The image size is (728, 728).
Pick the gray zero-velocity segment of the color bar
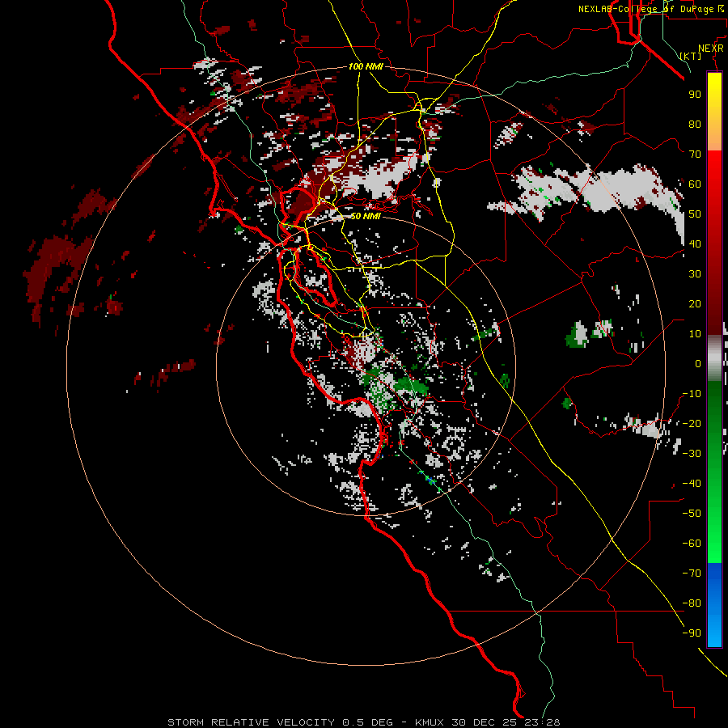pyautogui.click(x=714, y=358)
